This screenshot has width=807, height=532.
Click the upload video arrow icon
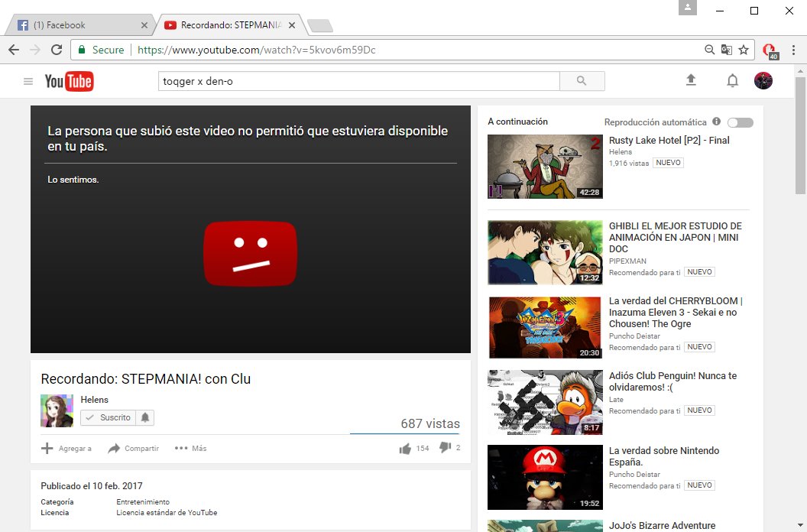[x=691, y=79]
